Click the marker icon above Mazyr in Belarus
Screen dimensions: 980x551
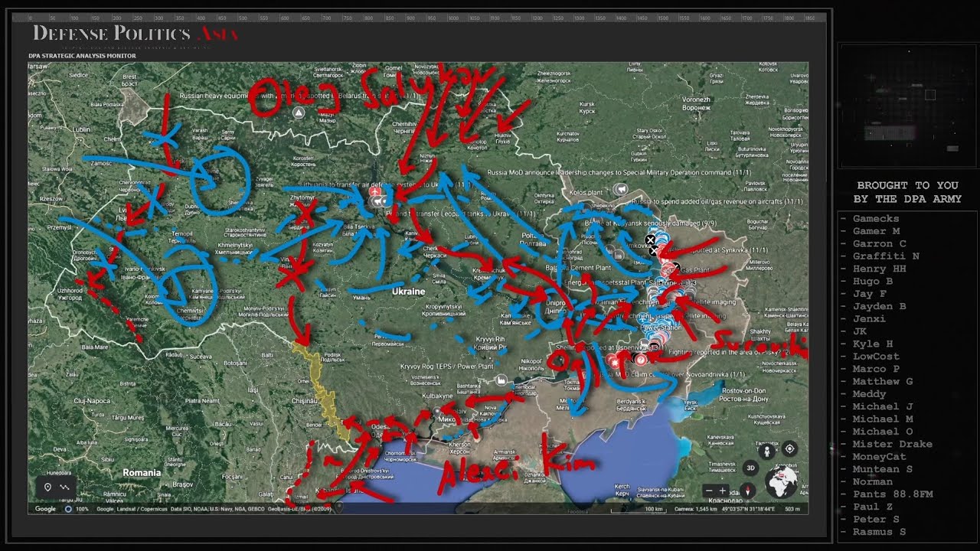click(299, 112)
